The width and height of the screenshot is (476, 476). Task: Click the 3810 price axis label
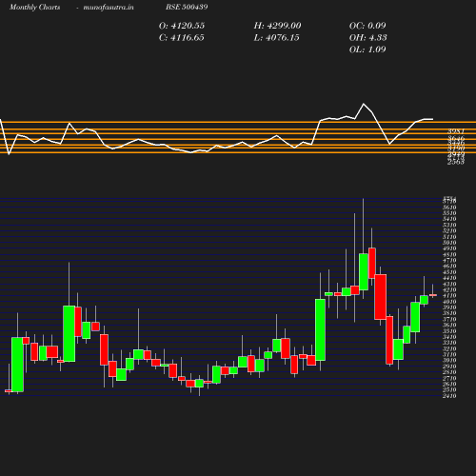pos(449,313)
